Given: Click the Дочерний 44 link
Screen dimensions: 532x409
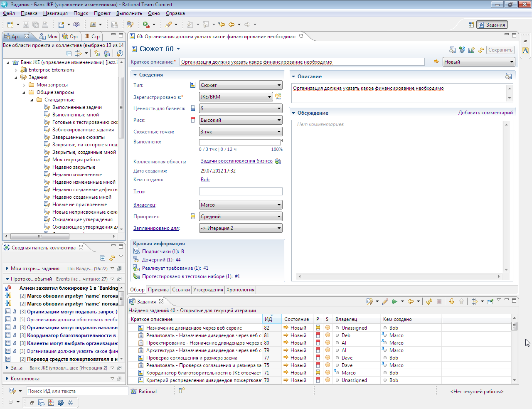Looking at the screenshot, I should click(x=161, y=260).
